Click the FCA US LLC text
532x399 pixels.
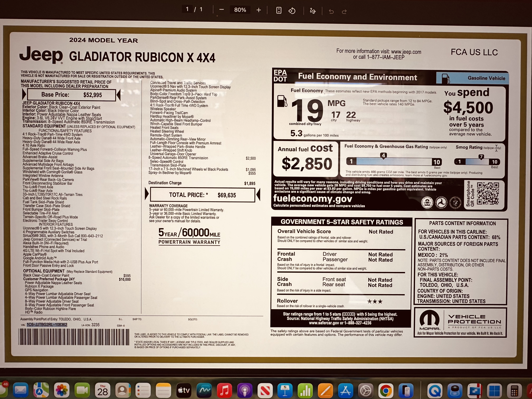pyautogui.click(x=474, y=52)
